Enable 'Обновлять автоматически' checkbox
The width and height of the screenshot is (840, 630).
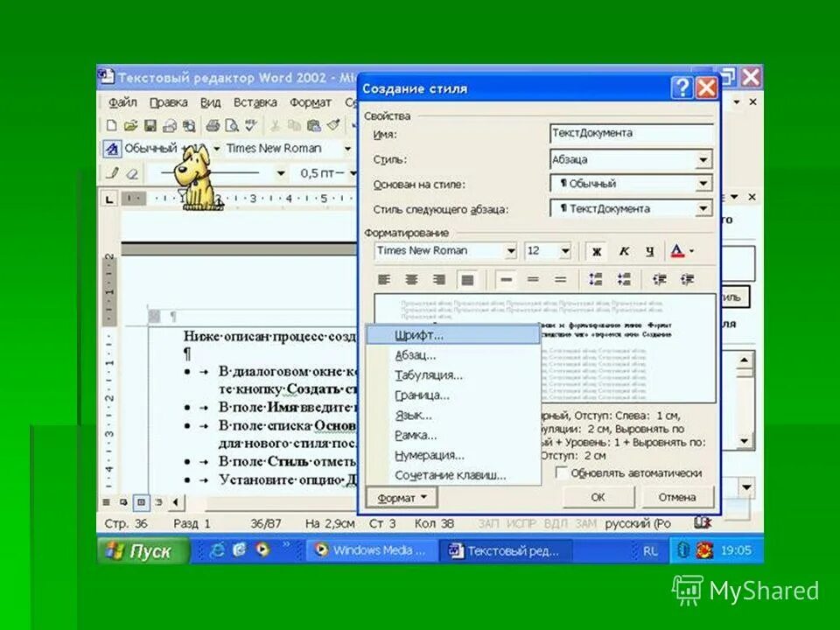tap(562, 472)
